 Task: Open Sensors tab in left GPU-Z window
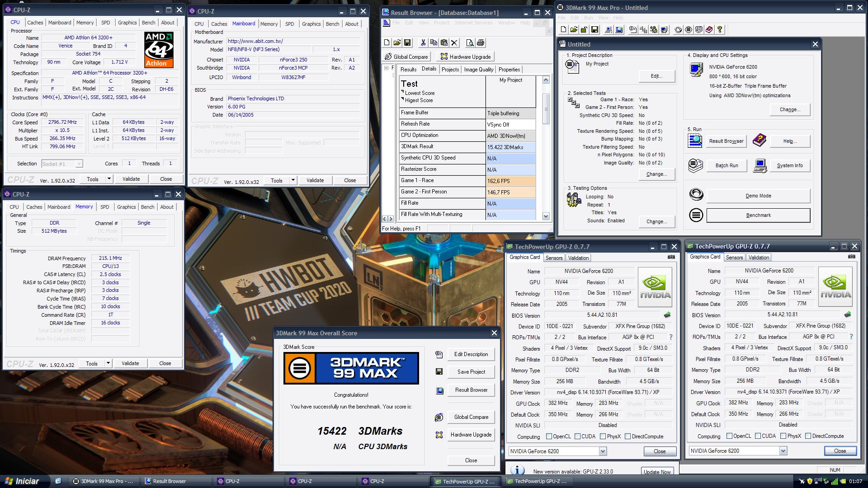coord(554,258)
